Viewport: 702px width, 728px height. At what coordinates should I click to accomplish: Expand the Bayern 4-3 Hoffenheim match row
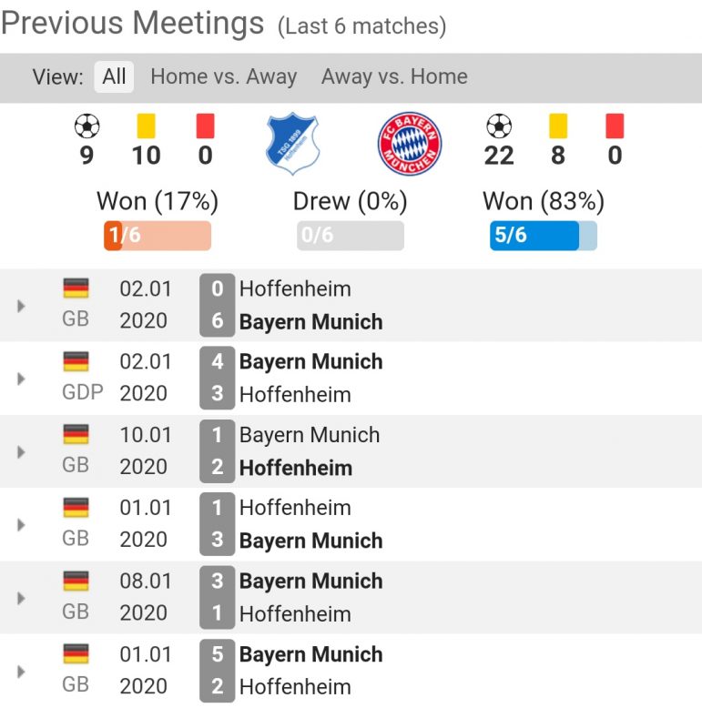[x=21, y=379]
